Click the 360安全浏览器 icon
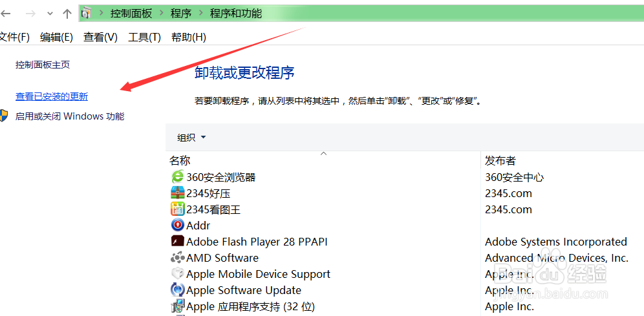 tap(177, 177)
